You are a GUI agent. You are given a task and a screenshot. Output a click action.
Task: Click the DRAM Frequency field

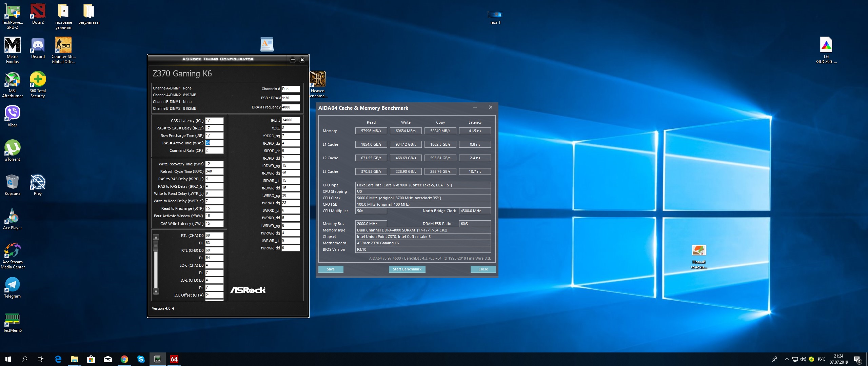coord(291,107)
